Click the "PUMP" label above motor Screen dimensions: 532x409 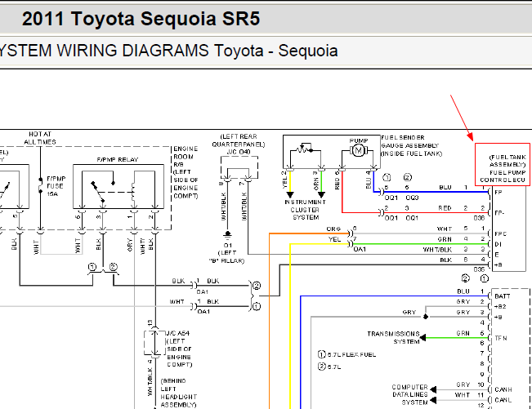coord(359,140)
